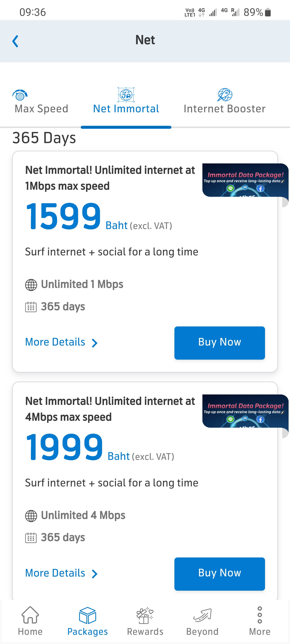Expand chevron beside 4Mbps More Details
Image resolution: width=290 pixels, height=644 pixels.
coord(94,574)
